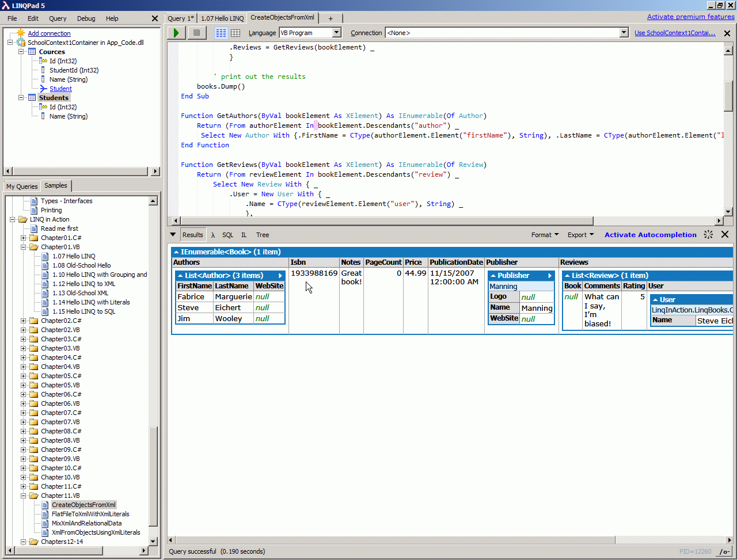Click the lambda results view icon
Viewport: 737px width, 560px height.
pyautogui.click(x=213, y=235)
